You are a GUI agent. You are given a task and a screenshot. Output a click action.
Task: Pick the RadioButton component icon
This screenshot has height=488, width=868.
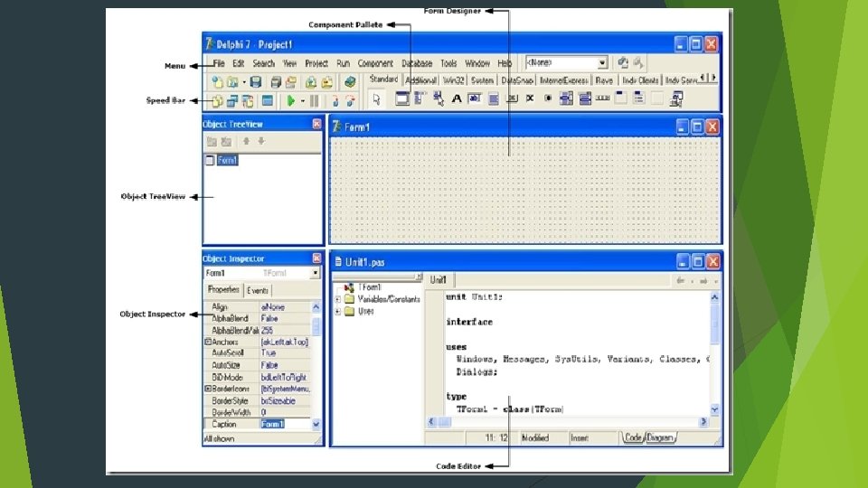click(548, 99)
